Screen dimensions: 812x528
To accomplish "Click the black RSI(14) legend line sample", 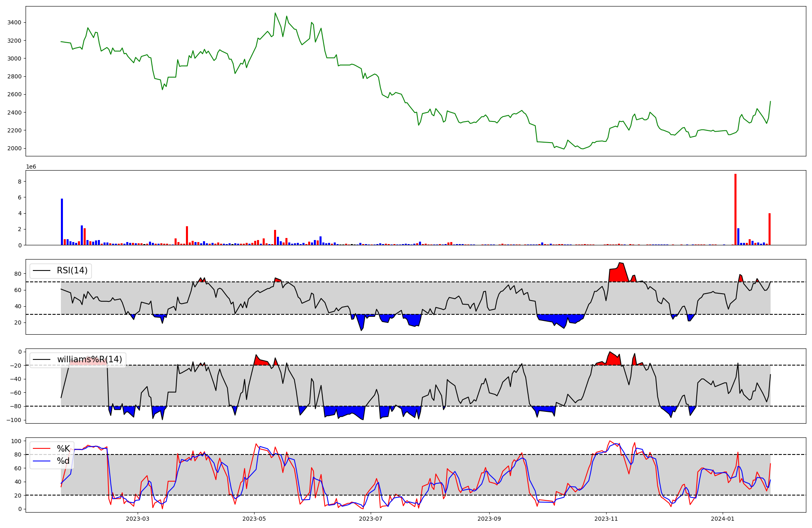I will click(x=42, y=270).
